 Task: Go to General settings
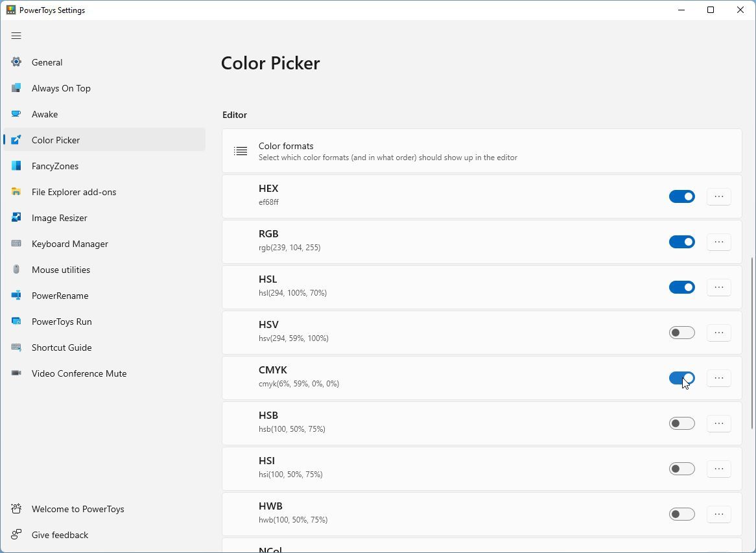pyautogui.click(x=47, y=62)
